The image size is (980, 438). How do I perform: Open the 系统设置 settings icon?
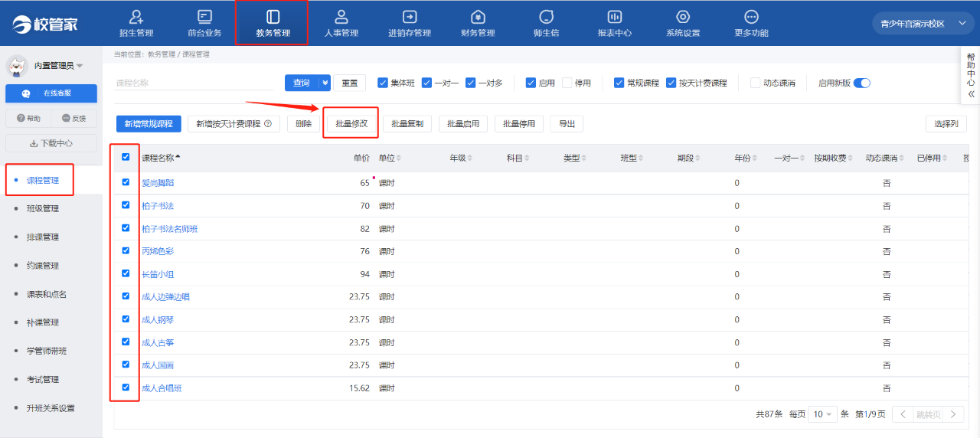683,18
